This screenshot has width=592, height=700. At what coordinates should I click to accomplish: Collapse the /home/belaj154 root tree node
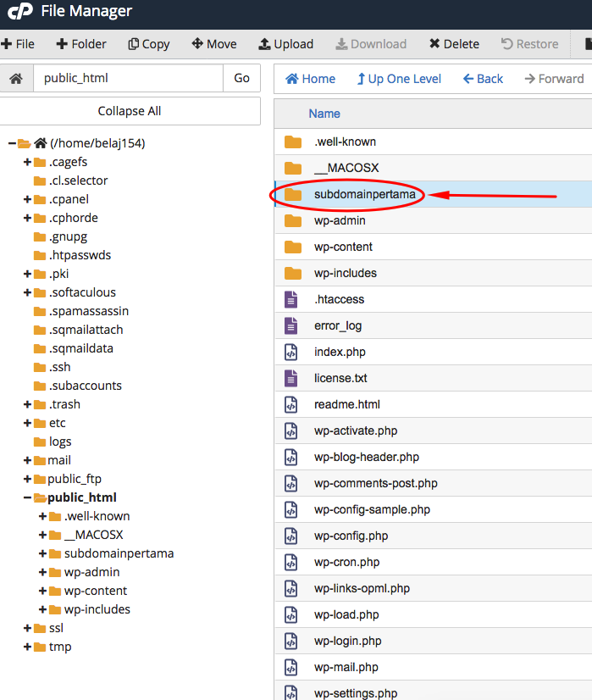click(12, 143)
